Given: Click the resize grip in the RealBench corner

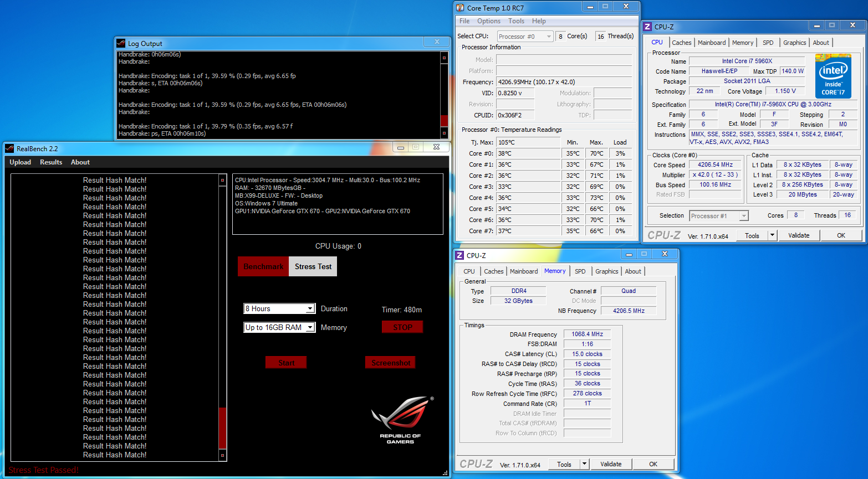Looking at the screenshot, I should point(445,473).
